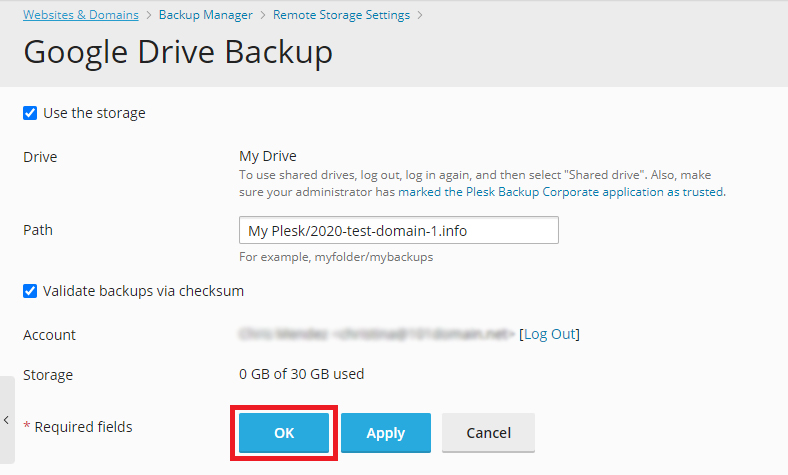
Task: Apply the Google Drive backup settings
Action: tap(385, 433)
